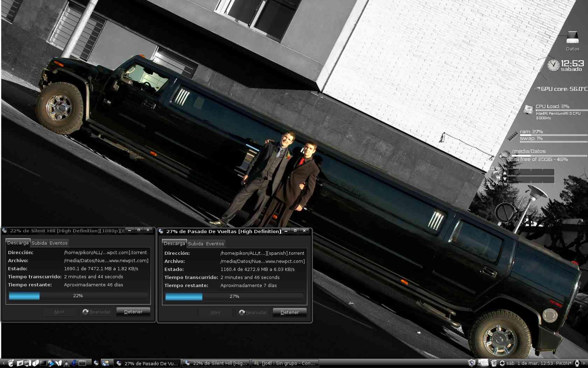Image resolution: width=588 pixels, height=368 pixels.
Task: Click the PiKON user name in the panel
Action: point(563,363)
